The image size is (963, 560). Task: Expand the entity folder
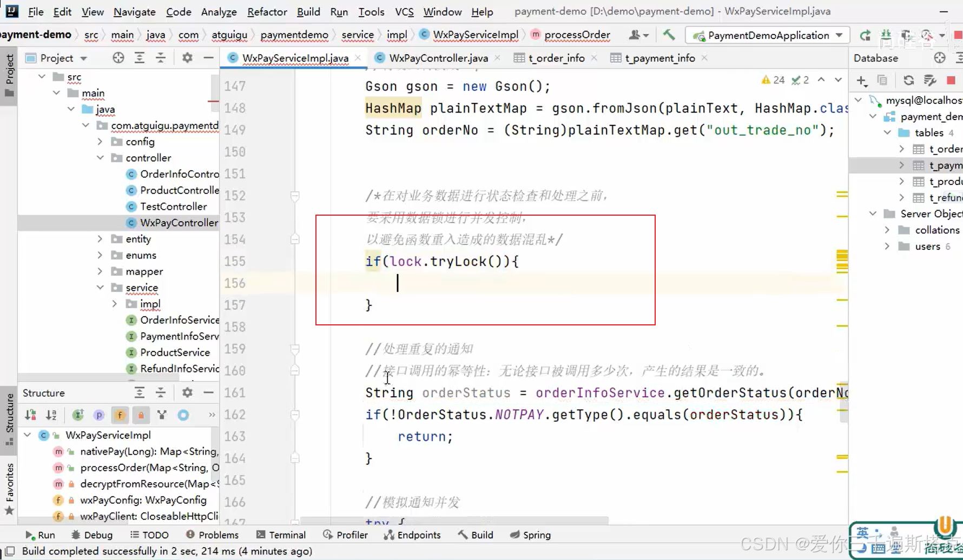(x=101, y=239)
